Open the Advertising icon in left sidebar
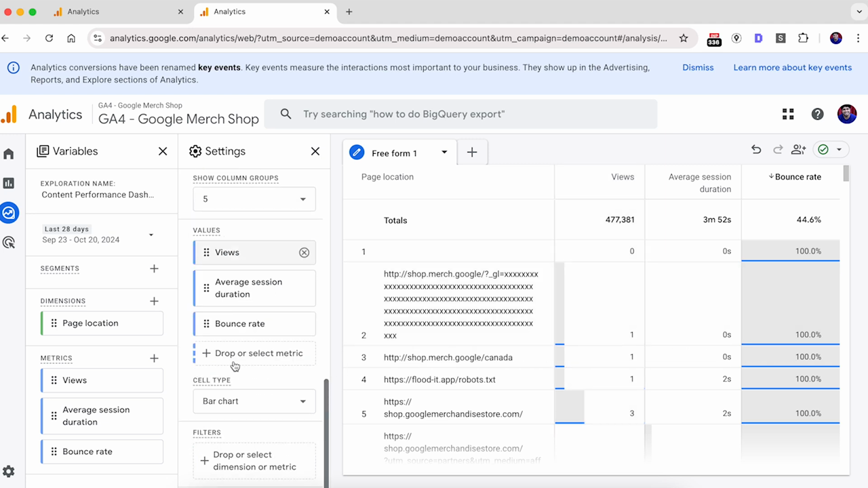The height and width of the screenshot is (488, 868). (9, 242)
